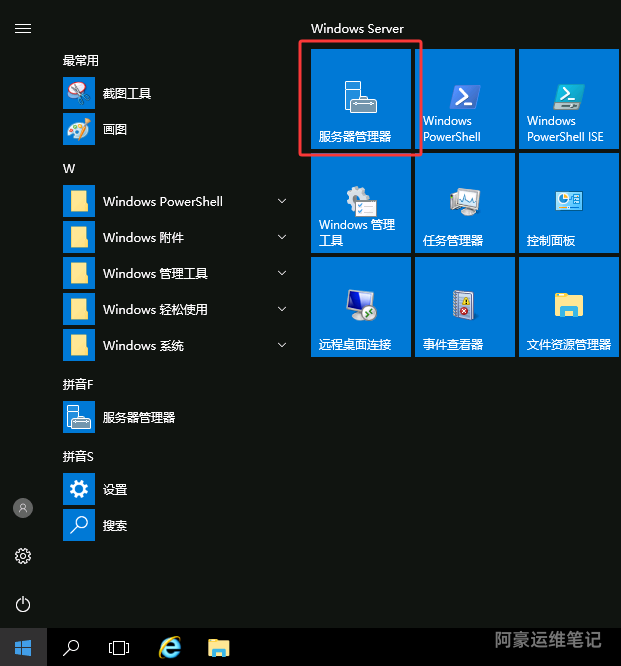
Task: Click the Windows 系统 folder icon
Action: point(79,345)
